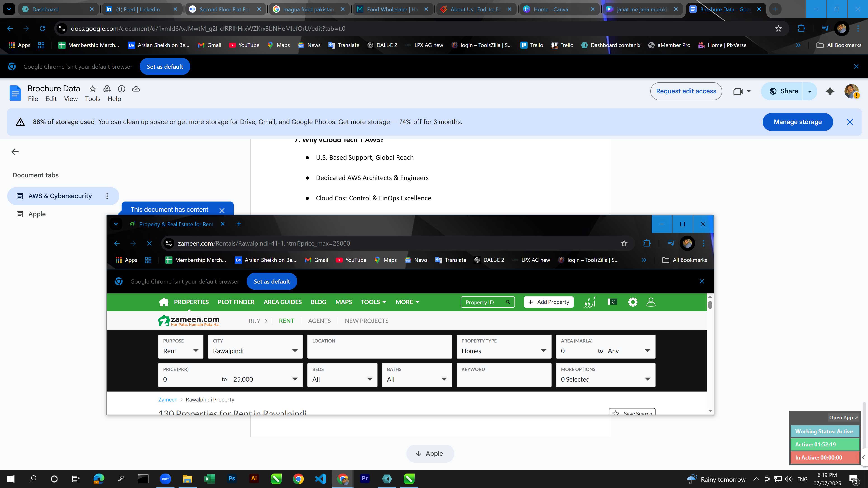The width and height of the screenshot is (868, 488).
Task: Open the MORE menu on zameen
Action: click(407, 302)
